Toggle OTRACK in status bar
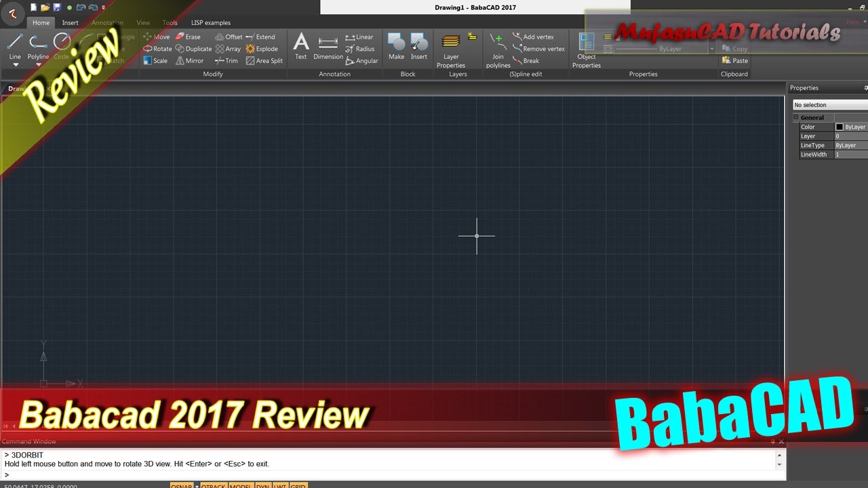 [214, 485]
